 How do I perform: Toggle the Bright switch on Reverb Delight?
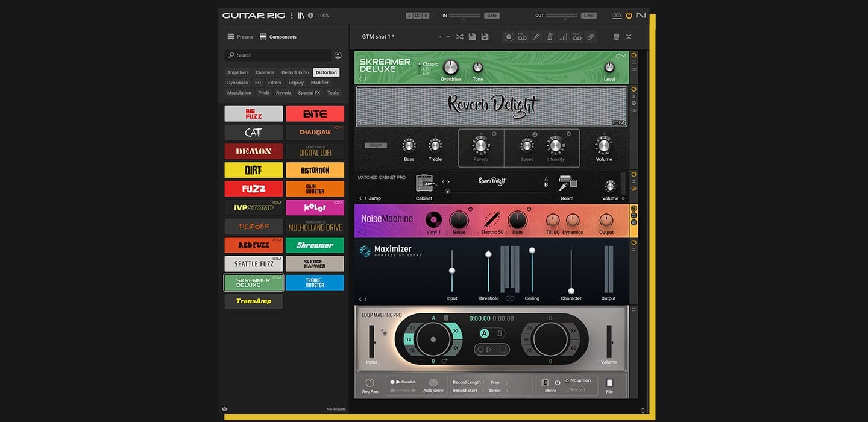click(x=376, y=145)
